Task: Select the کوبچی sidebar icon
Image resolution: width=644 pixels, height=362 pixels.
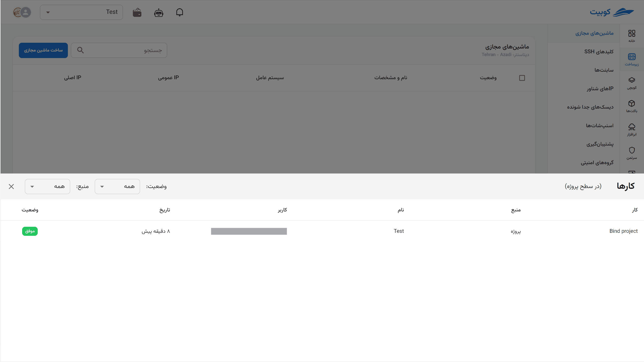Action: tap(632, 83)
